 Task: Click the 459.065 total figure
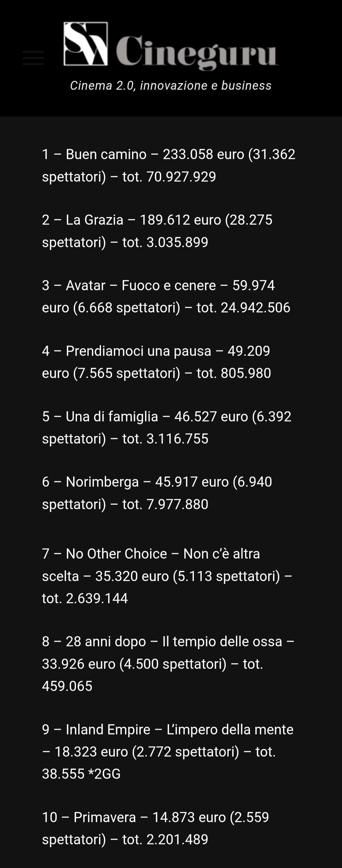[x=67, y=686]
